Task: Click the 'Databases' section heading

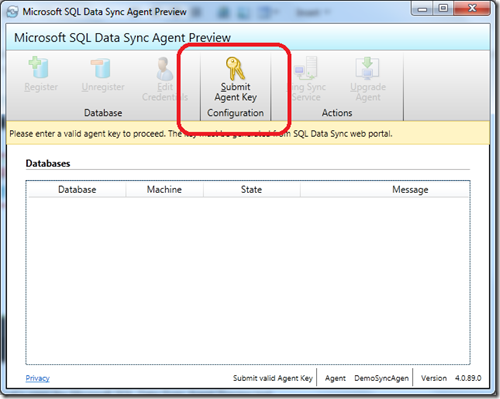Action: (48, 163)
